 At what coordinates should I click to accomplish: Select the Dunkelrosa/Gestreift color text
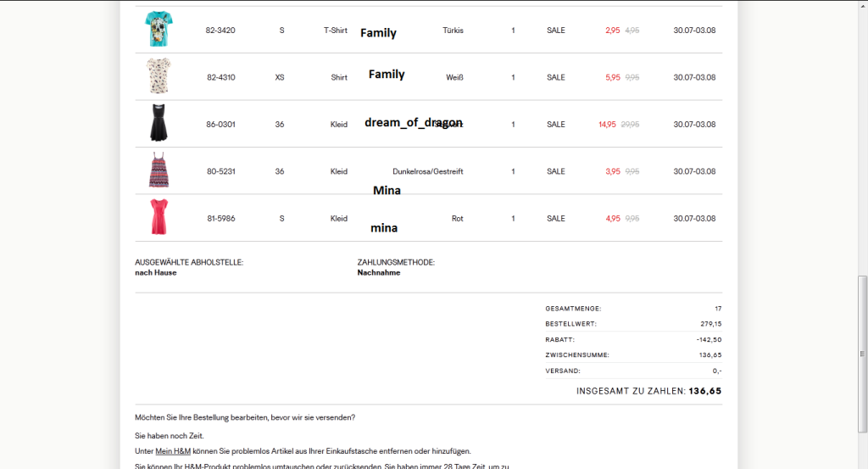(428, 171)
